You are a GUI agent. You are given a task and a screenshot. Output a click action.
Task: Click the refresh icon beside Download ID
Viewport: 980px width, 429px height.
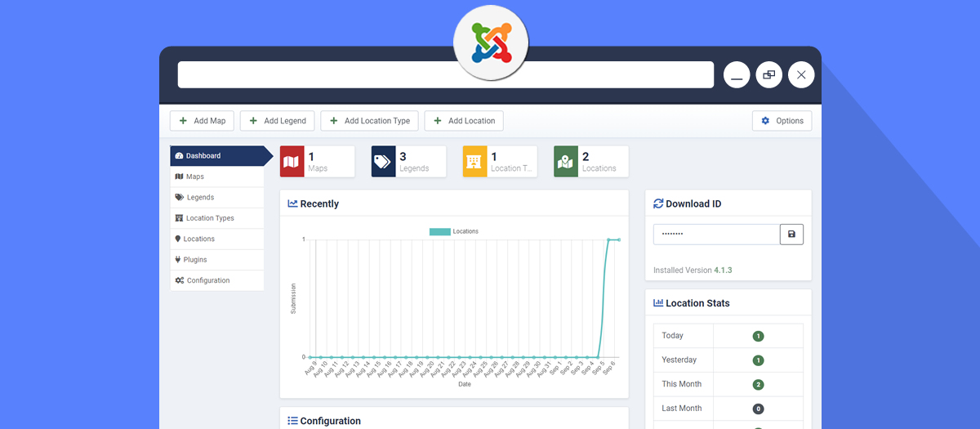pyautogui.click(x=658, y=204)
